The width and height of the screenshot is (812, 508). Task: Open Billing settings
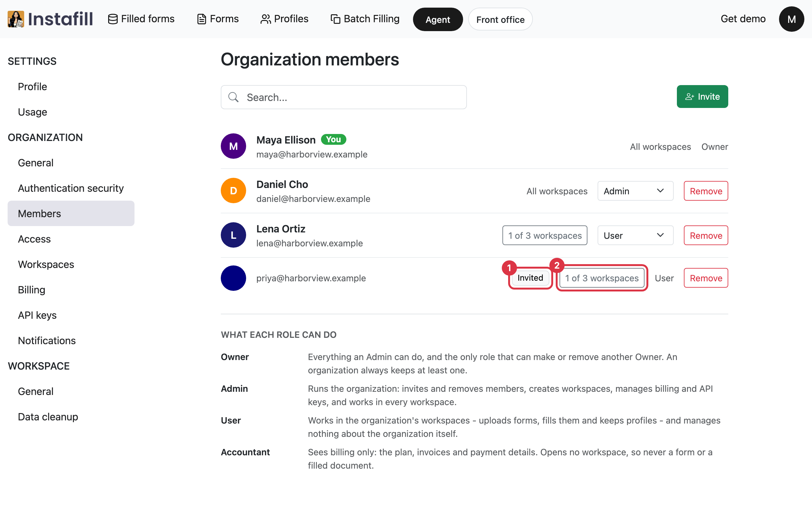point(71,290)
